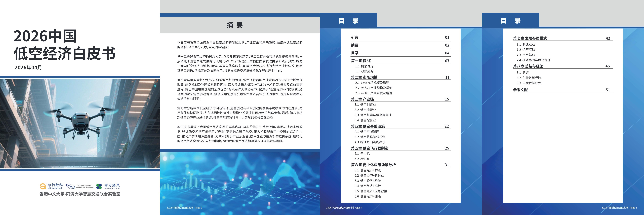The width and height of the screenshot is (644, 215).
Task: Click page number 46 beside 第八章
Action: (608, 66)
